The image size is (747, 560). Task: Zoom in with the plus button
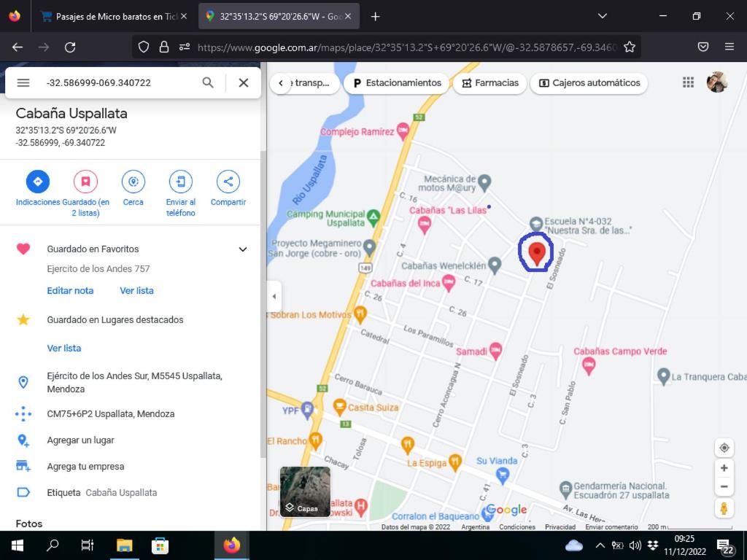point(724,468)
